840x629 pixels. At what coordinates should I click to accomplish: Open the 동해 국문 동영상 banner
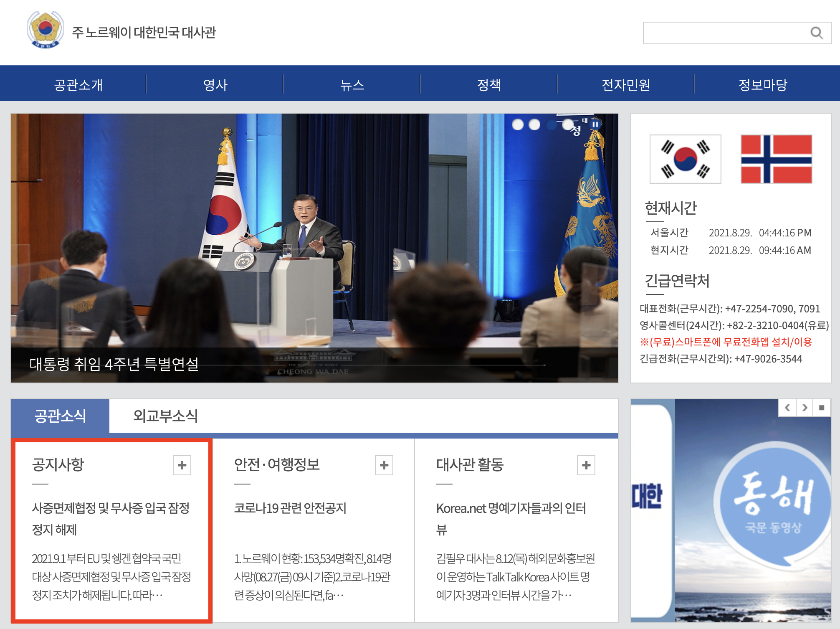click(x=772, y=505)
